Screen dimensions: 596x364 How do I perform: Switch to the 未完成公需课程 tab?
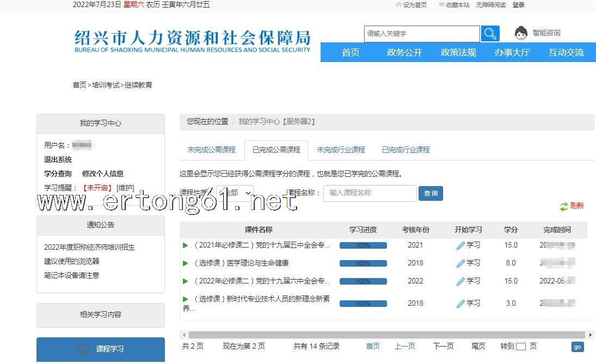coord(211,150)
